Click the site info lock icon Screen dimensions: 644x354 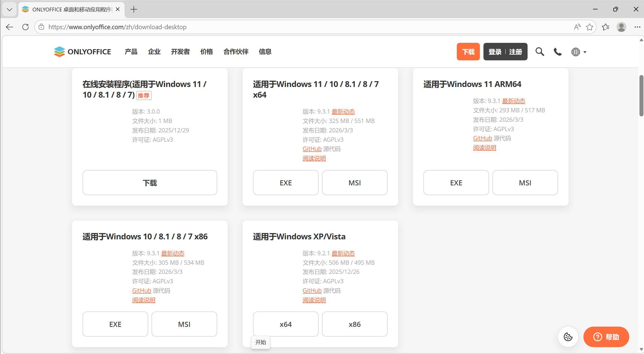pos(41,27)
